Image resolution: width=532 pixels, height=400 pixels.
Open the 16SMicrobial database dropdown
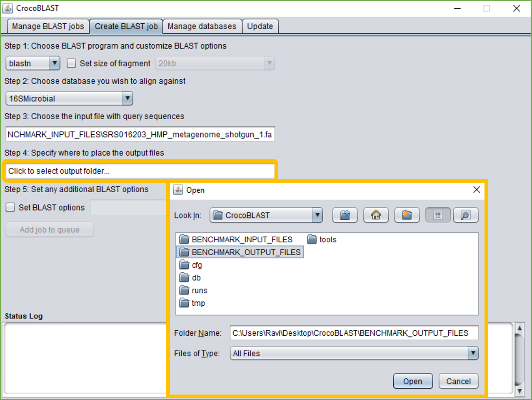(x=69, y=98)
